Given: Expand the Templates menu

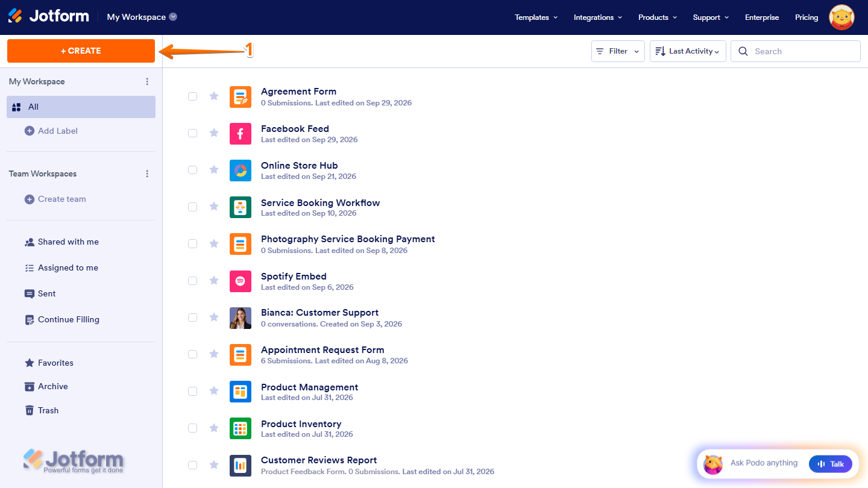Looking at the screenshot, I should pos(536,17).
